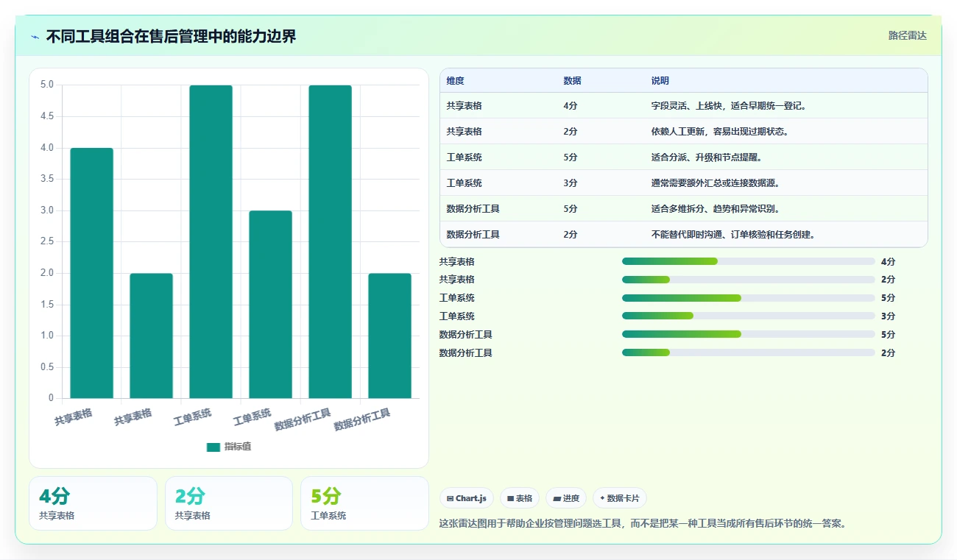Click the 0.5 y-axis tick label
This screenshot has height=560, width=957.
point(46,367)
